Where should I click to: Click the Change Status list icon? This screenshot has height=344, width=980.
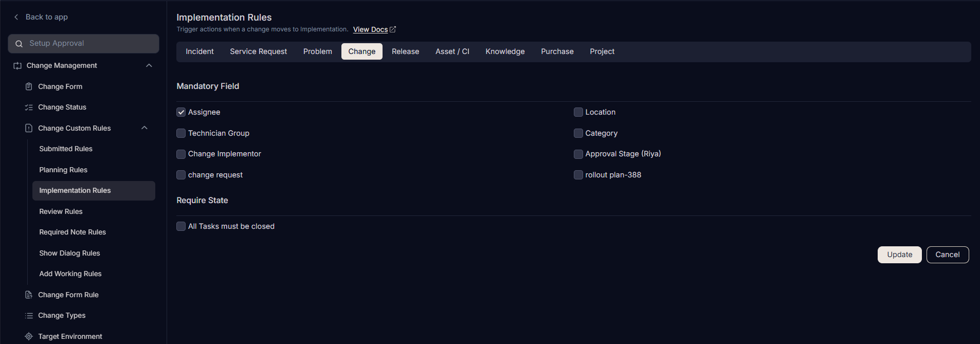pos(29,107)
